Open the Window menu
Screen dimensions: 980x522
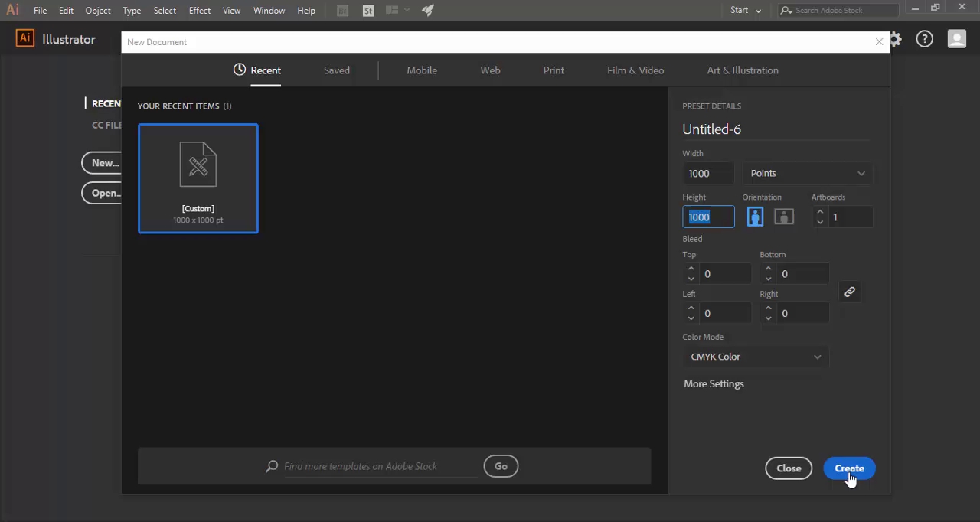[x=269, y=11]
